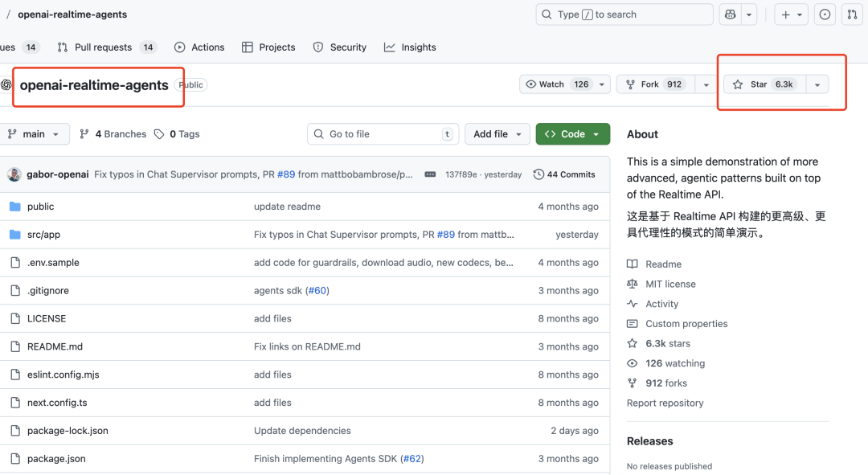
Task: Open the .env.sample file
Action: (53, 262)
